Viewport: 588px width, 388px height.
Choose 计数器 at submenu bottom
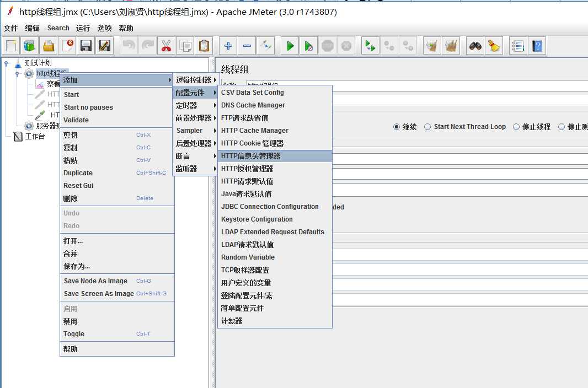click(275, 321)
